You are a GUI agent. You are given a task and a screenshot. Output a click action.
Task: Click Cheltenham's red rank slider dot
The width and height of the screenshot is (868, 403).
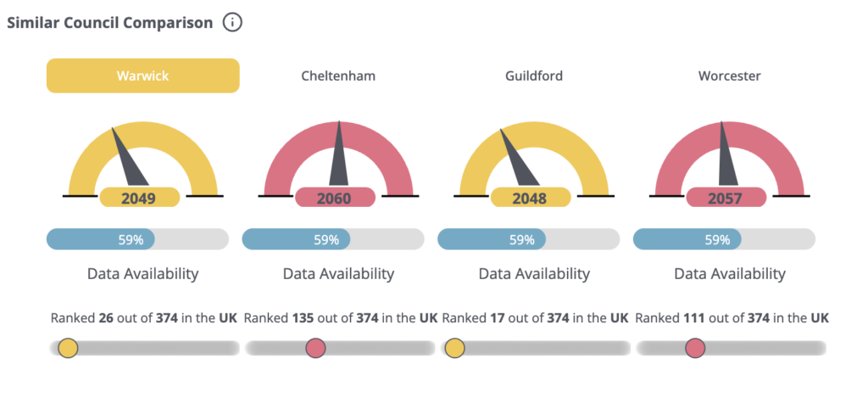click(x=315, y=348)
